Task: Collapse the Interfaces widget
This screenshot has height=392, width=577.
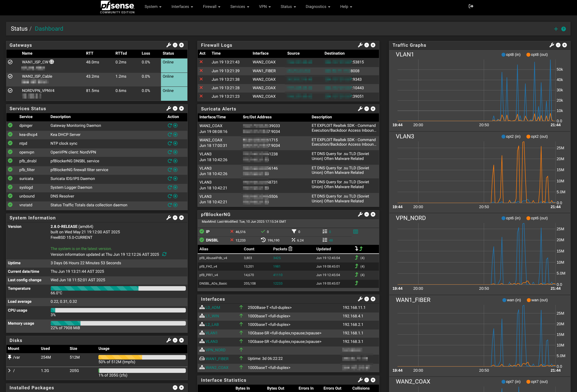Action: tap(367, 299)
